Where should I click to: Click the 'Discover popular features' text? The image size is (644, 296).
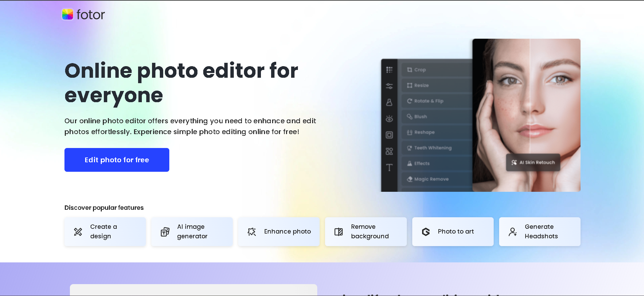(104, 208)
